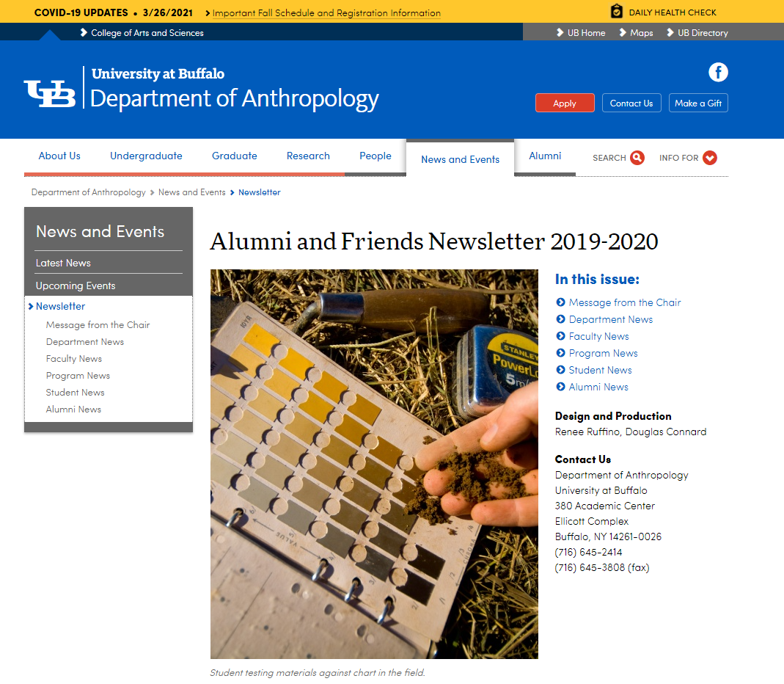
Task: Click the arrow icon beside UB Home
Action: click(558, 33)
